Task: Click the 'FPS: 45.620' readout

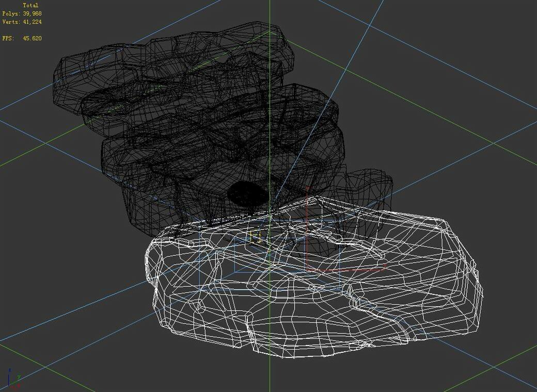Action: click(22, 38)
